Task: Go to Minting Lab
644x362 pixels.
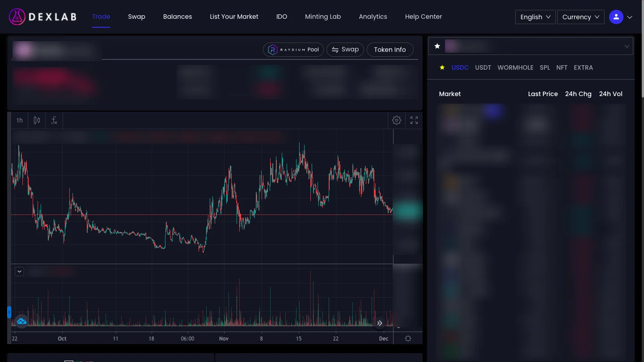Action: tap(323, 17)
